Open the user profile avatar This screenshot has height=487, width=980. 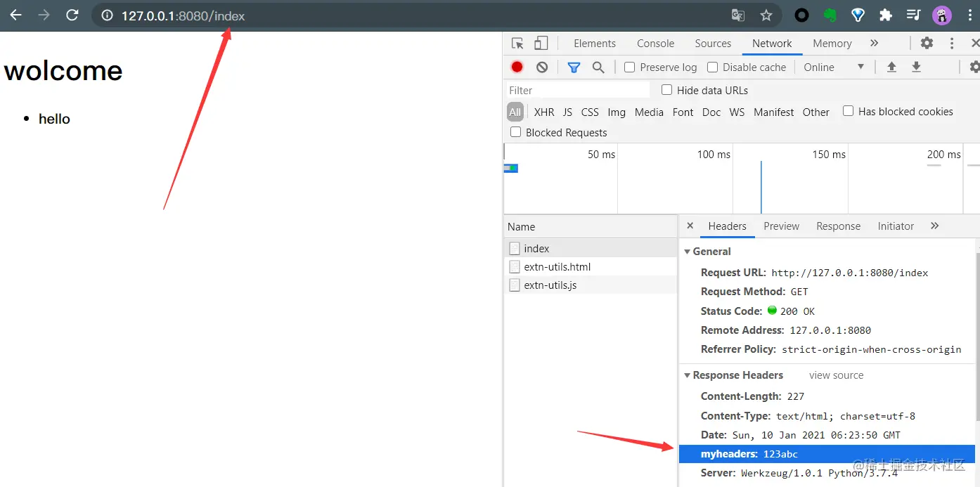click(942, 15)
